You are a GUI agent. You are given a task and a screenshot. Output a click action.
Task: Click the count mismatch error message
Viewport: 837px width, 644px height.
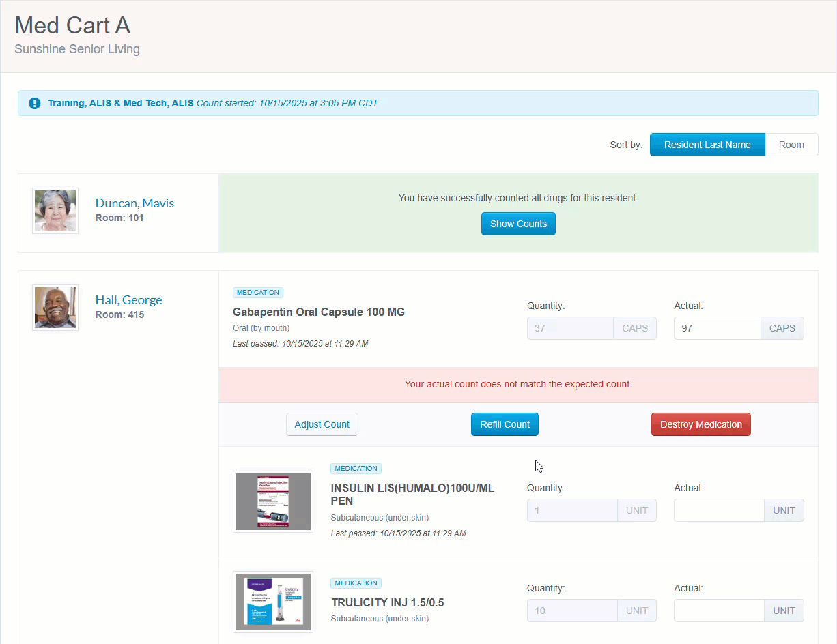(x=518, y=384)
